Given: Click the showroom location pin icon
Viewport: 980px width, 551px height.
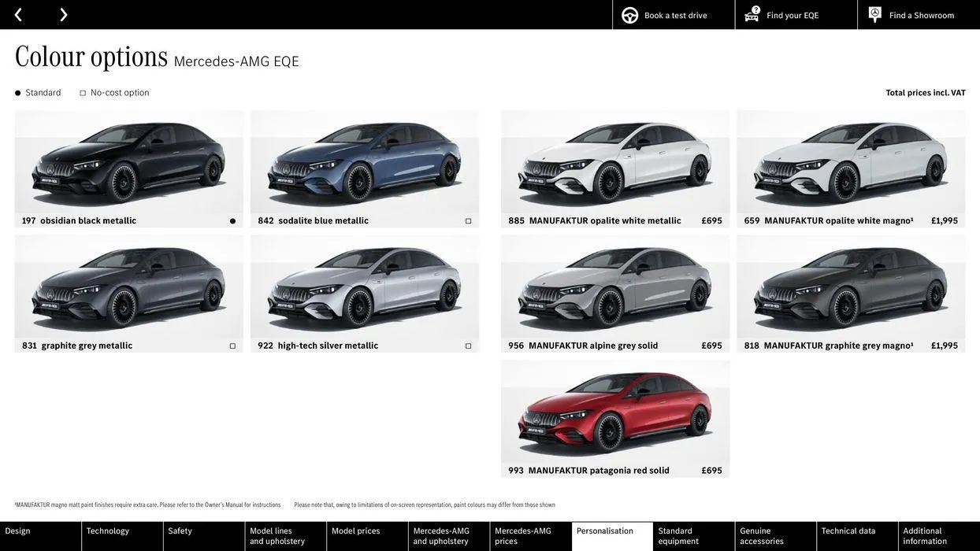Looking at the screenshot, I should point(875,14).
